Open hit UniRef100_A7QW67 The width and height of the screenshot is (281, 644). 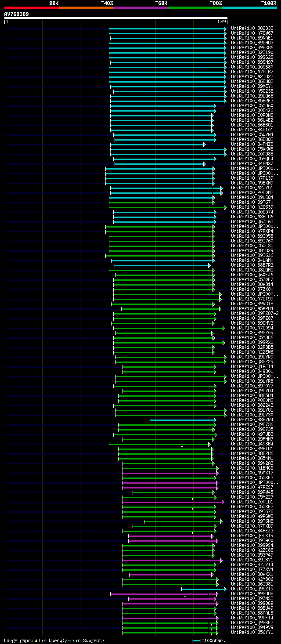click(252, 33)
